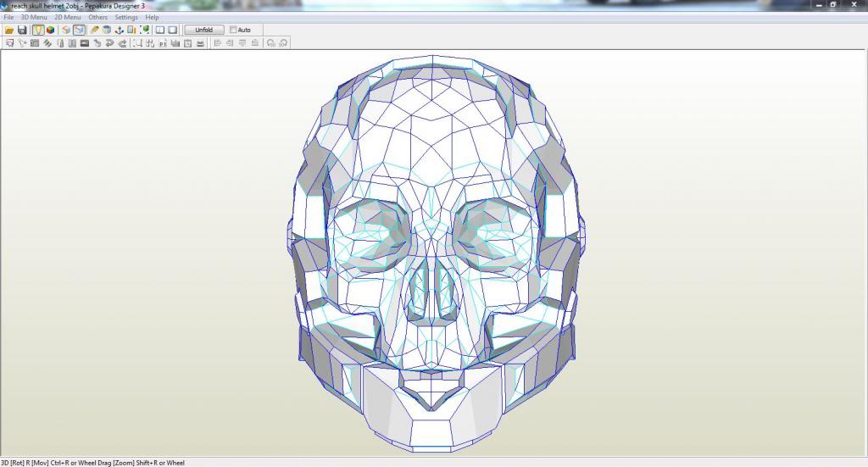Screen dimensions: 868x467
Task: Click the align left icon
Action: 217,43
